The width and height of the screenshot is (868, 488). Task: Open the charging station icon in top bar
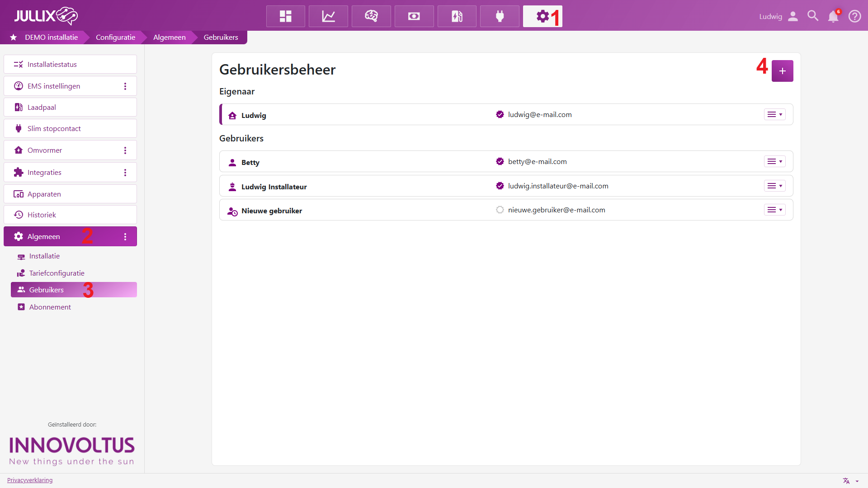point(457,16)
